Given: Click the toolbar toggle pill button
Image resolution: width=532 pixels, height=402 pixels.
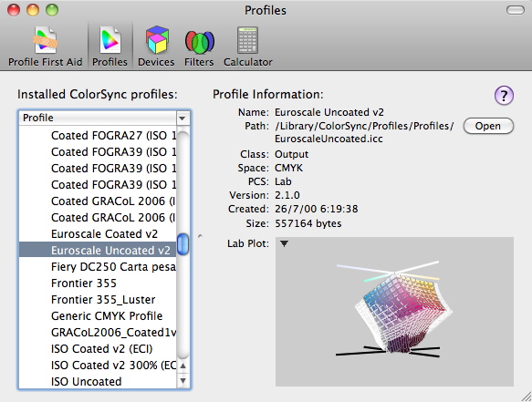Looking at the screenshot, I should tap(516, 10).
